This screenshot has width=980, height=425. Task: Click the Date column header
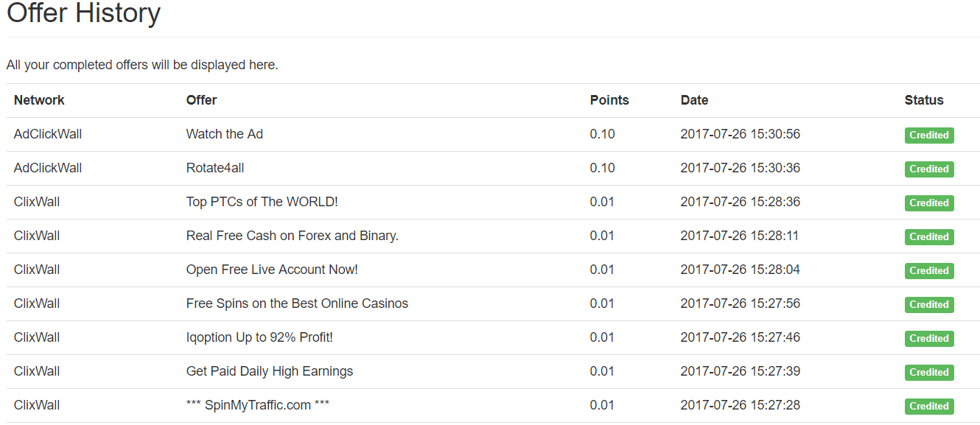pyautogui.click(x=694, y=100)
